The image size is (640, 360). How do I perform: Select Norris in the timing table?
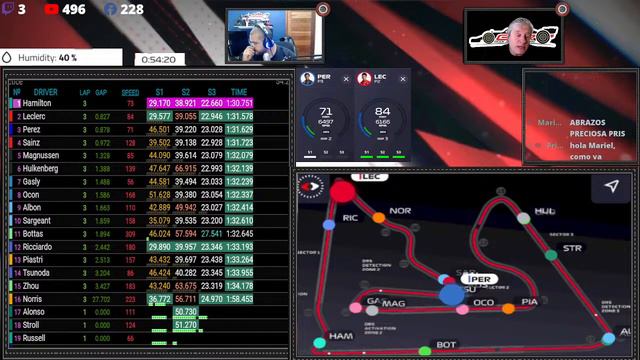[32, 299]
